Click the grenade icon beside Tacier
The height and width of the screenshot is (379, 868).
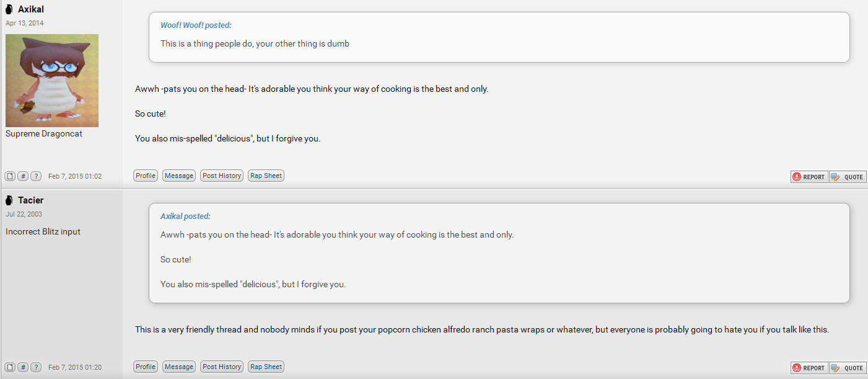click(x=9, y=200)
